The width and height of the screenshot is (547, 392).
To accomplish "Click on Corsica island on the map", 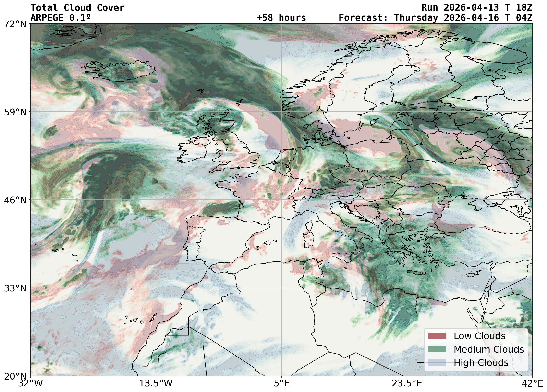I will click(309, 226).
